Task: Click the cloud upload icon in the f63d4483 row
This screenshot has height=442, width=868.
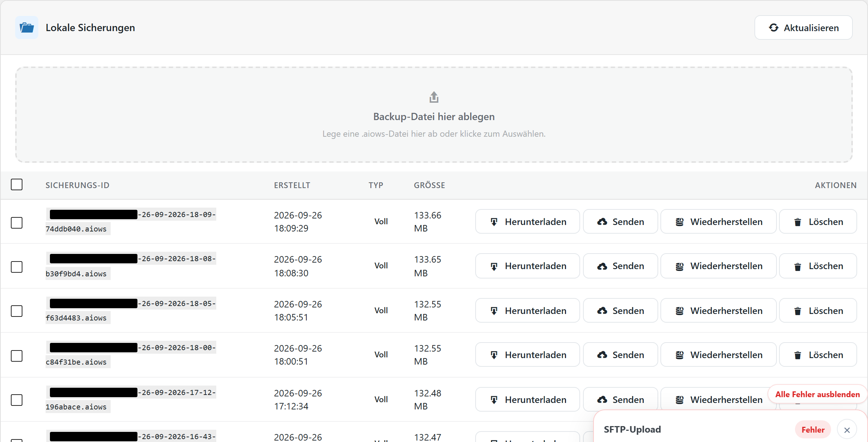Action: click(x=602, y=311)
